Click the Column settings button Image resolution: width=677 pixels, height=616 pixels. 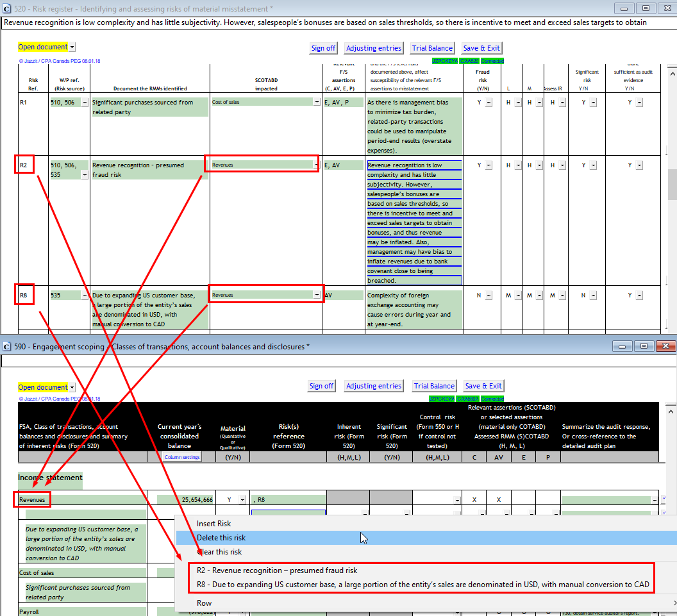tap(181, 457)
